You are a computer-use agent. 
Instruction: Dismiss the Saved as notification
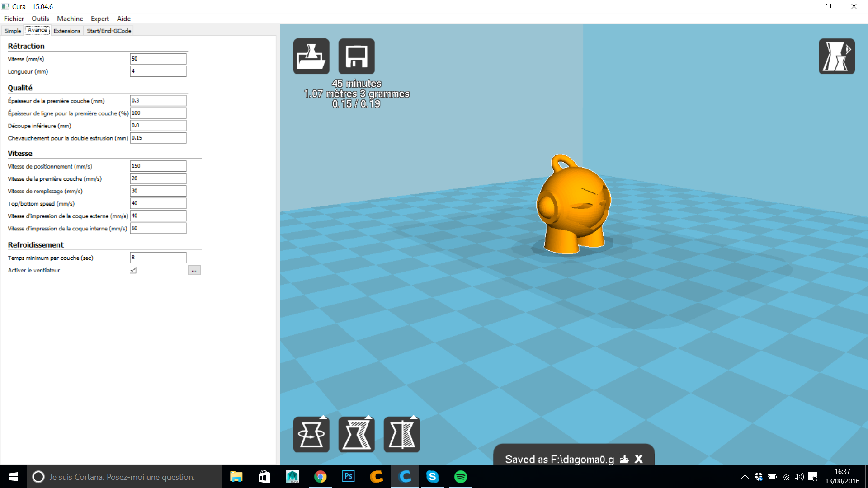pyautogui.click(x=639, y=459)
